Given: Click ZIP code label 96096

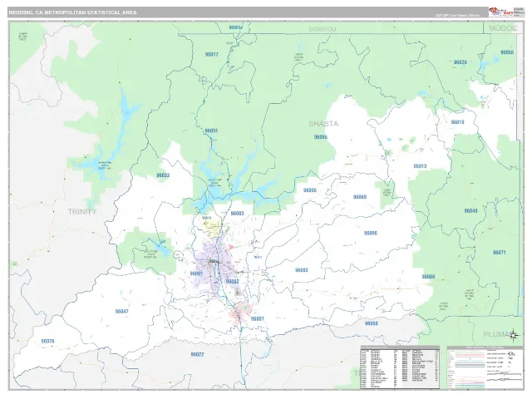Looking at the screenshot, I should tap(371, 233).
